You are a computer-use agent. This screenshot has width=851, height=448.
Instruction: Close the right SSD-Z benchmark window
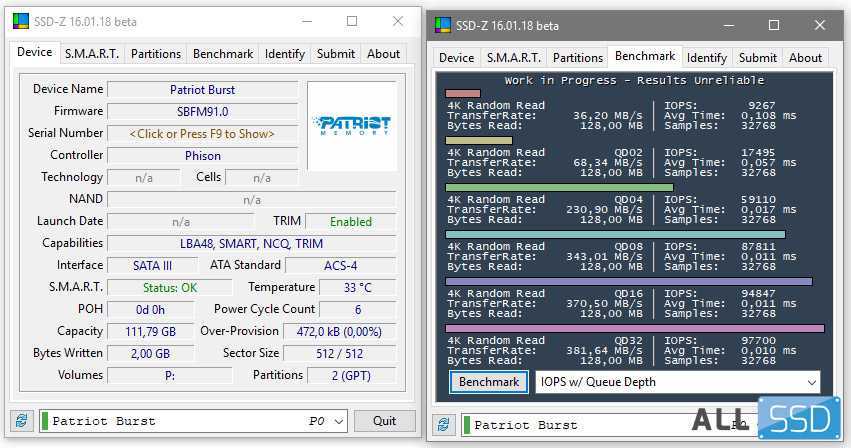[x=819, y=25]
